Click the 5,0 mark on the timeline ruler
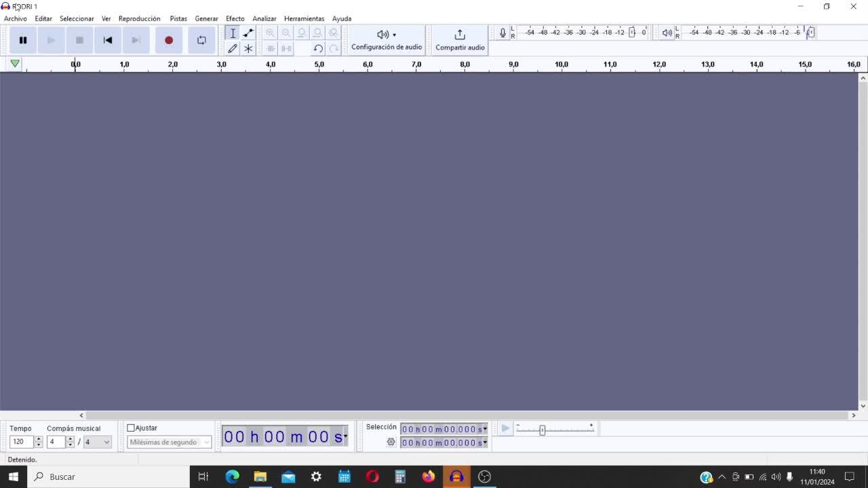 pos(319,64)
